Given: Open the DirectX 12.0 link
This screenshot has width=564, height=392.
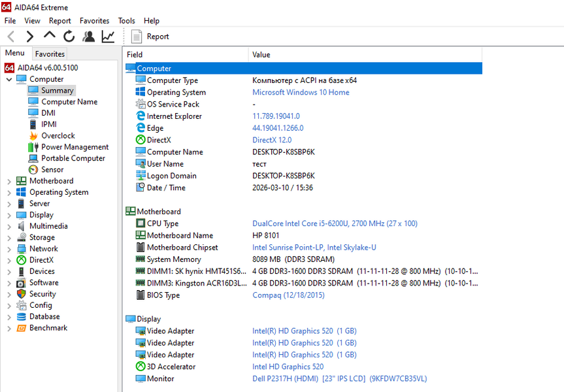Looking at the screenshot, I should pos(272,140).
